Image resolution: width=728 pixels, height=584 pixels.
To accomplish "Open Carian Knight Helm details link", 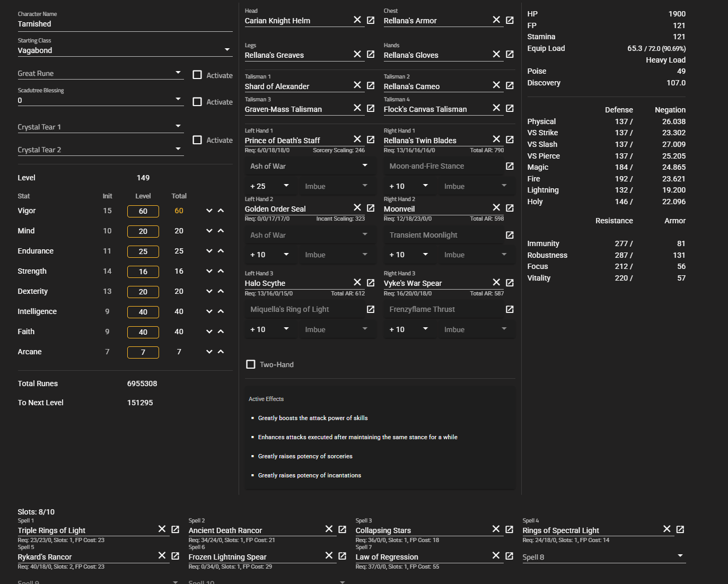I will (x=371, y=20).
